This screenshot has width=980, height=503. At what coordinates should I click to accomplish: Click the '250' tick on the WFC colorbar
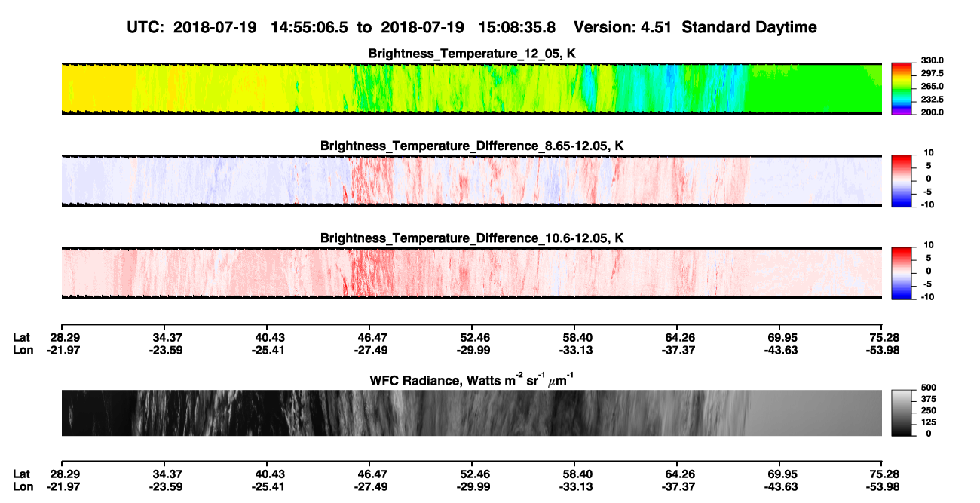pyautogui.click(x=927, y=411)
